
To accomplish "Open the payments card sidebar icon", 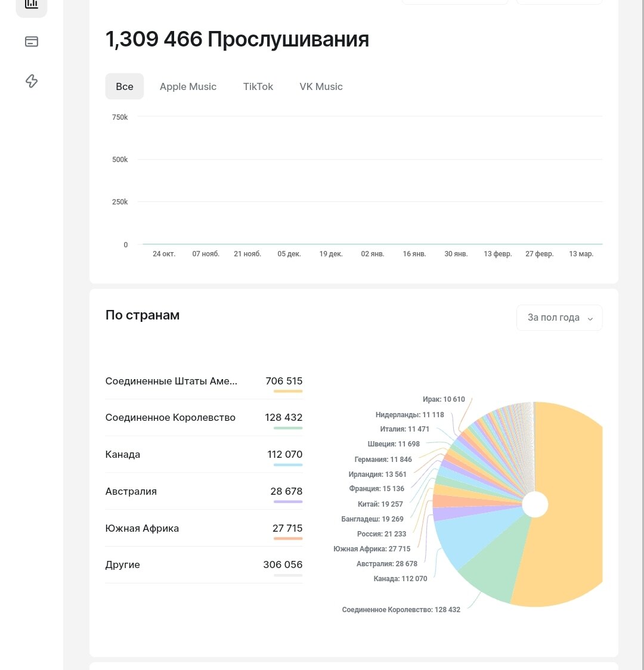I will pyautogui.click(x=32, y=42).
